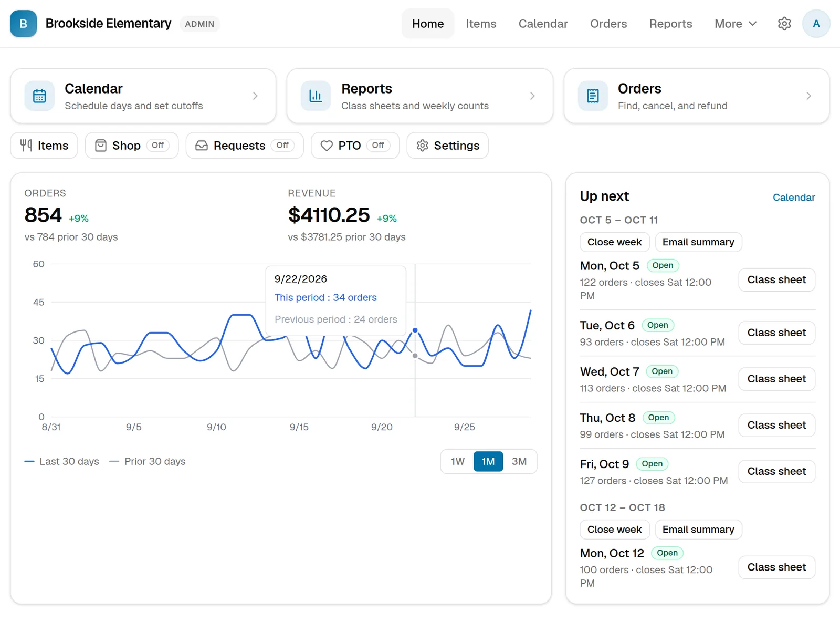This screenshot has width=840, height=622.
Task: Open Class sheet for Fri, Oct 9
Action: pos(776,472)
